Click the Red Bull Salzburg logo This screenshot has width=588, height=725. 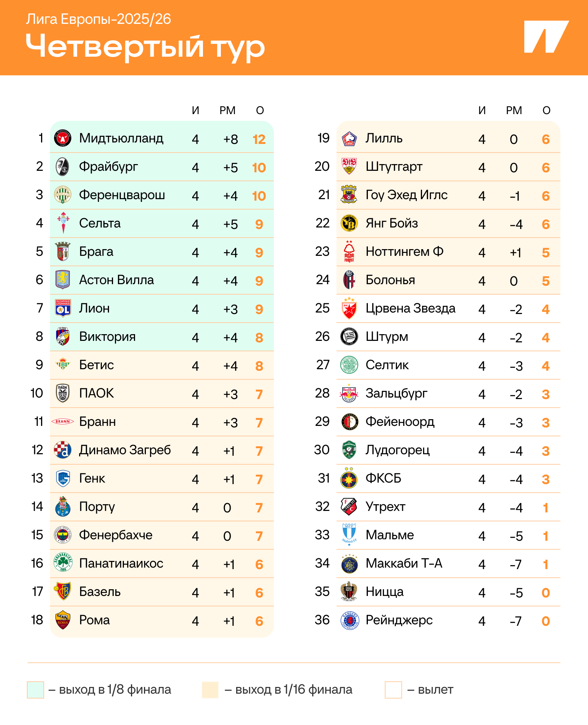(349, 393)
